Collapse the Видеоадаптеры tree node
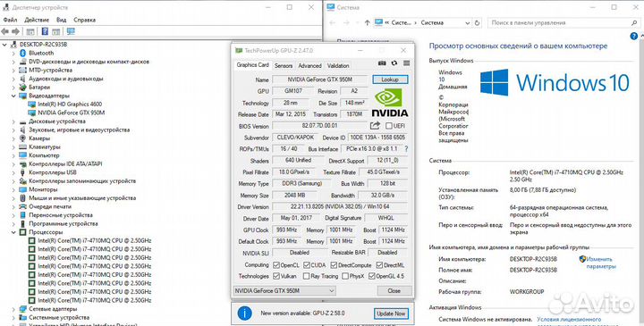This screenshot has width=644, height=326. 13,96
